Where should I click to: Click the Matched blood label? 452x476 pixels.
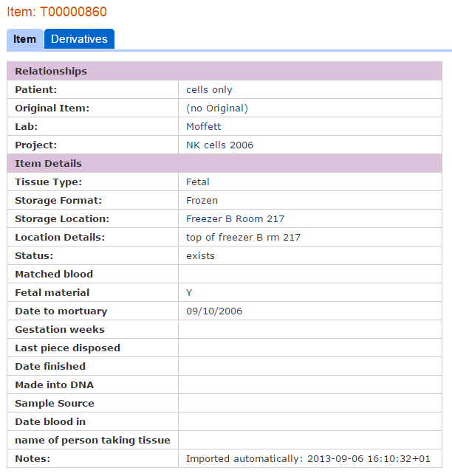click(x=54, y=274)
